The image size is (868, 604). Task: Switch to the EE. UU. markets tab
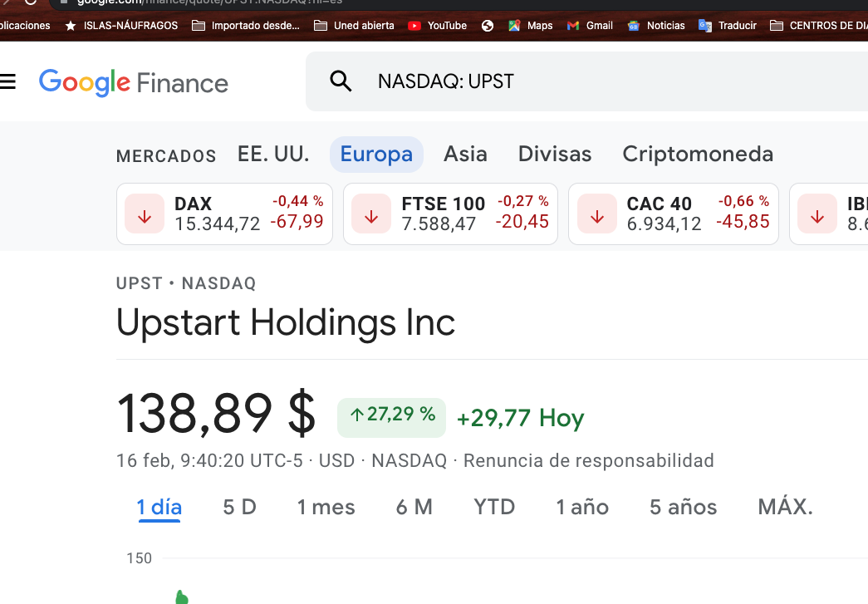pos(273,154)
